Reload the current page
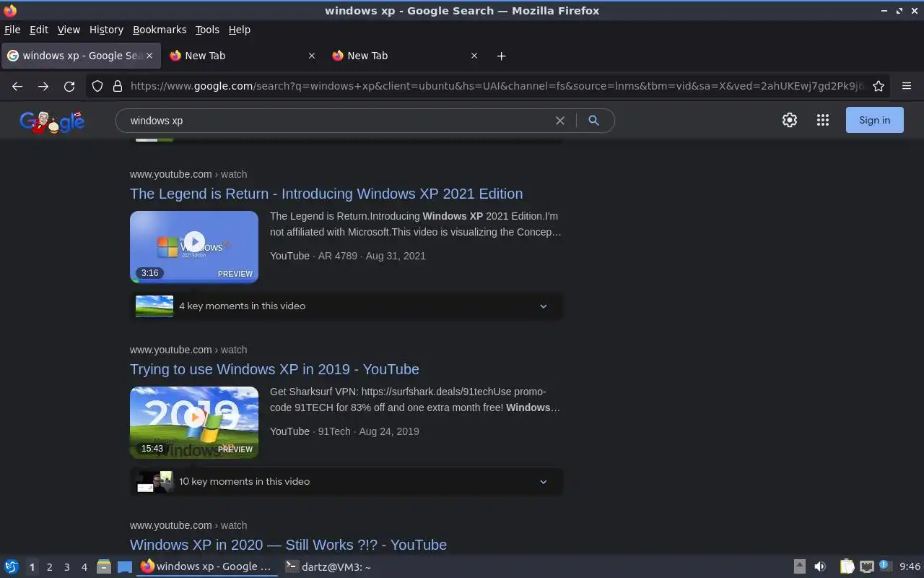Image resolution: width=924 pixels, height=578 pixels. (69, 86)
